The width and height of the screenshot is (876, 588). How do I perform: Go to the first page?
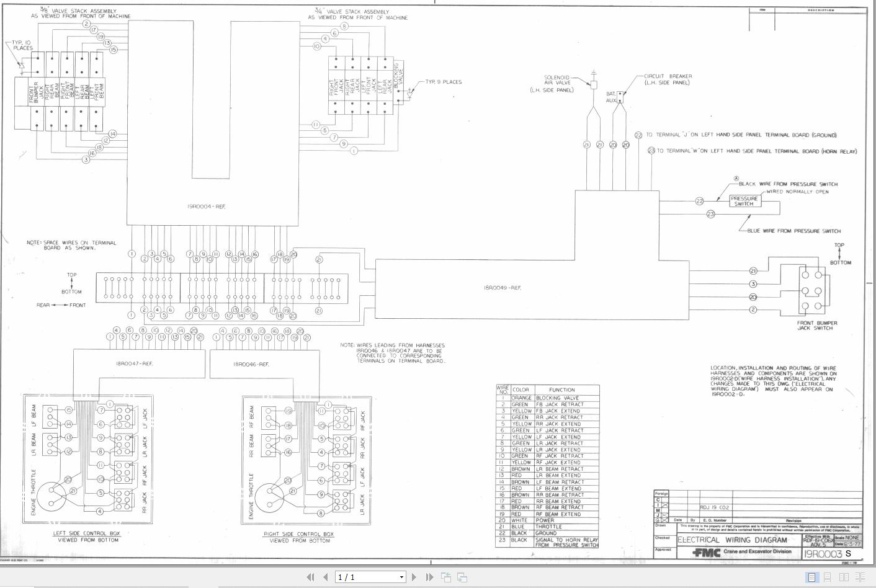click(311, 577)
